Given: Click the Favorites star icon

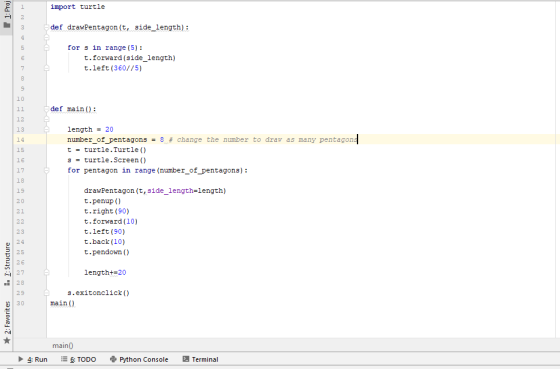Looking at the screenshot, I should tap(7, 341).
